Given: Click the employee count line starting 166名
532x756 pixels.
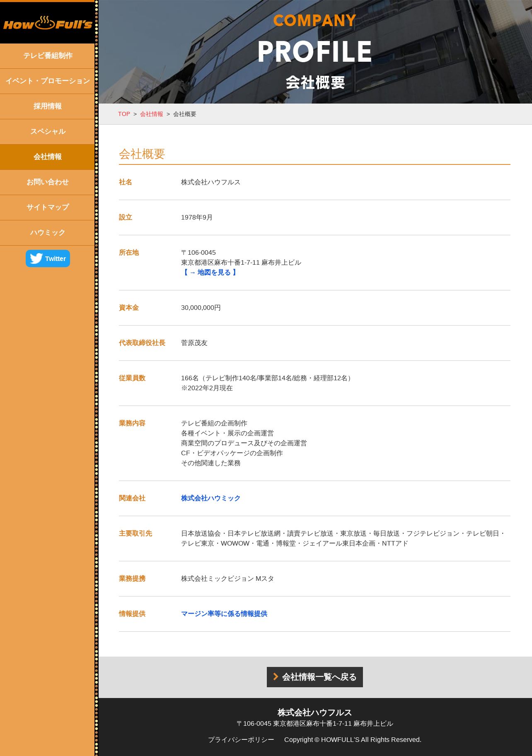Looking at the screenshot, I should (x=267, y=378).
